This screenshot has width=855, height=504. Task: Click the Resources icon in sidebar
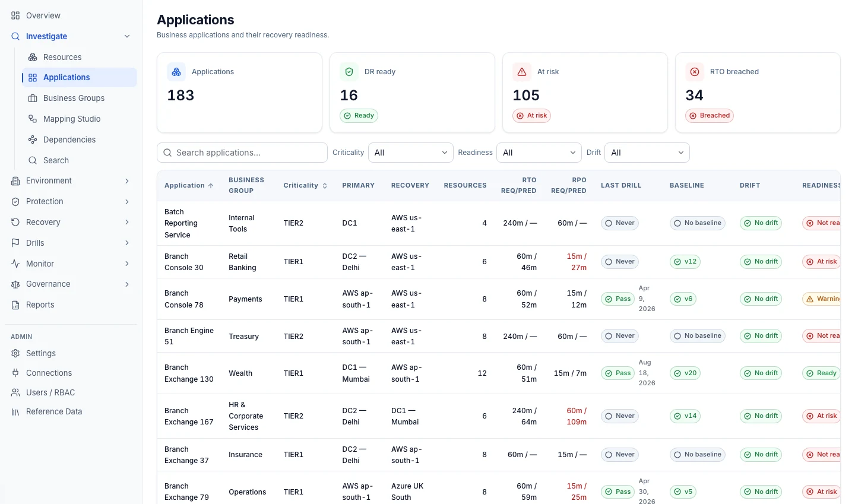33,57
